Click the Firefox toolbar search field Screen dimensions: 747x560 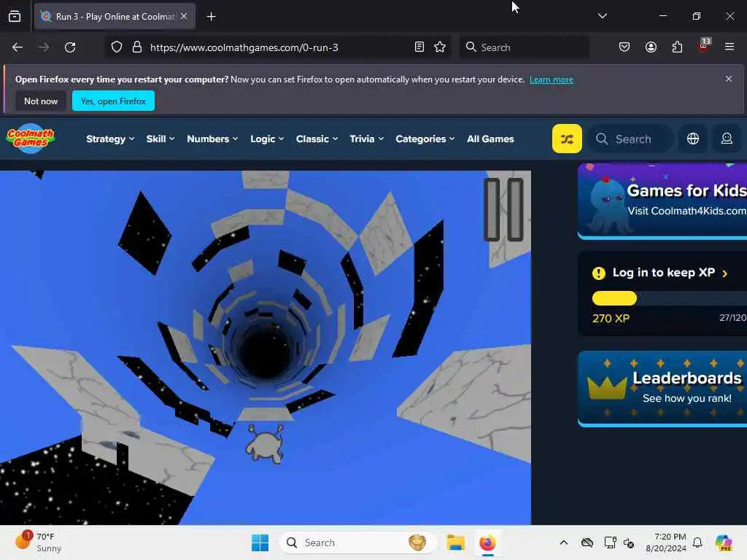pyautogui.click(x=524, y=47)
